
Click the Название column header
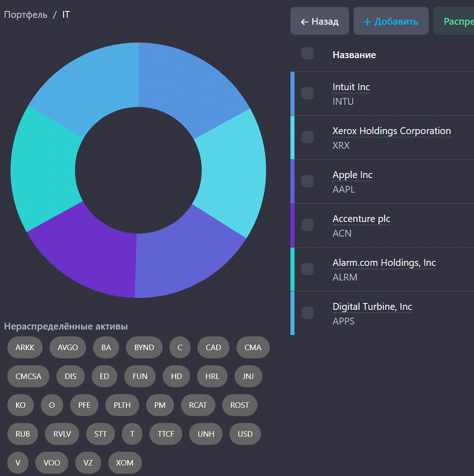(x=354, y=55)
